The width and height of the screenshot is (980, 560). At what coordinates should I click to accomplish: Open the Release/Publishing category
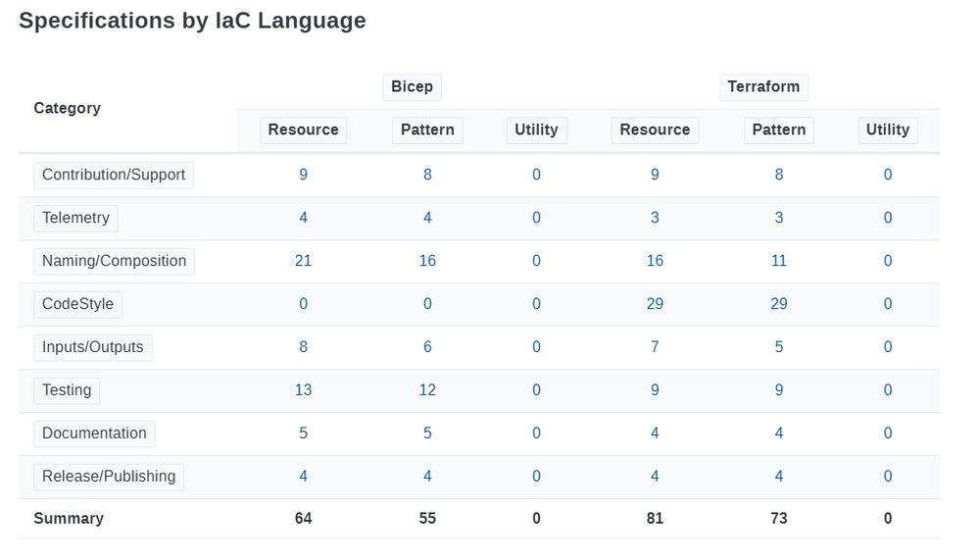coord(109,478)
